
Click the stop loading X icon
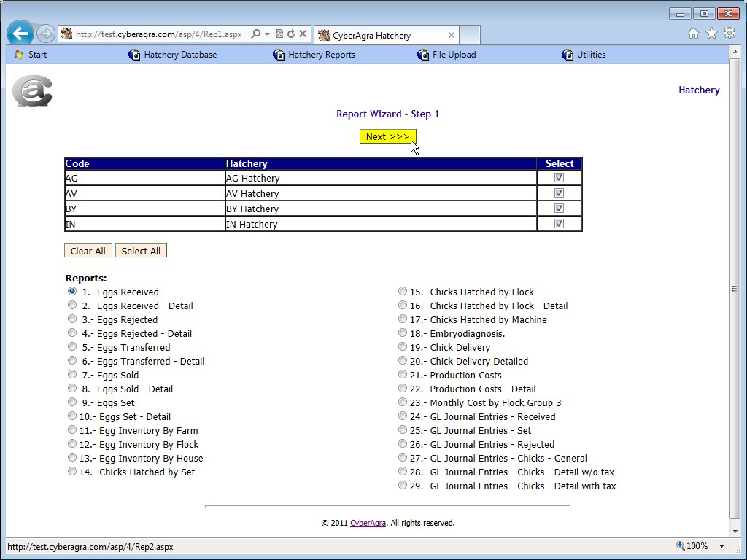tap(303, 34)
